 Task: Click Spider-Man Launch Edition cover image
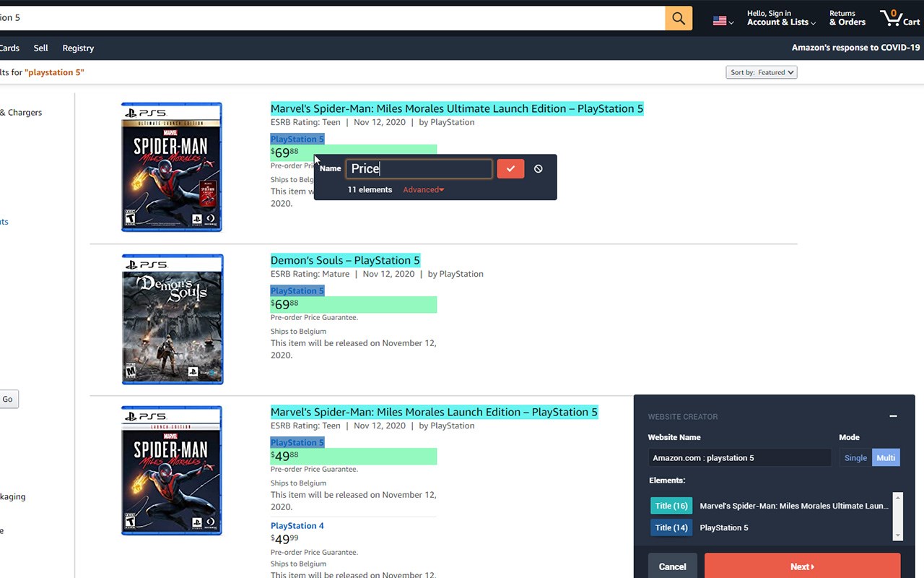[172, 470]
